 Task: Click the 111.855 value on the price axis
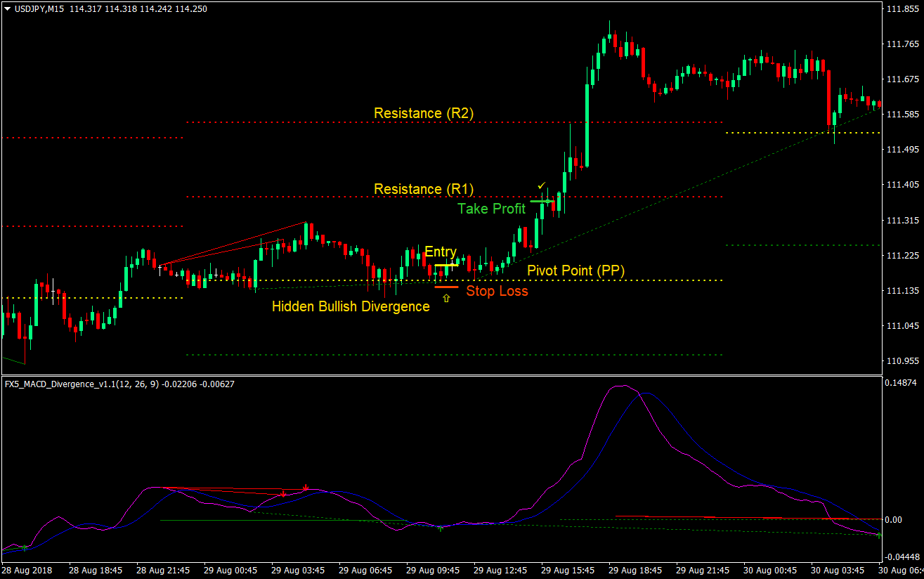pos(902,10)
